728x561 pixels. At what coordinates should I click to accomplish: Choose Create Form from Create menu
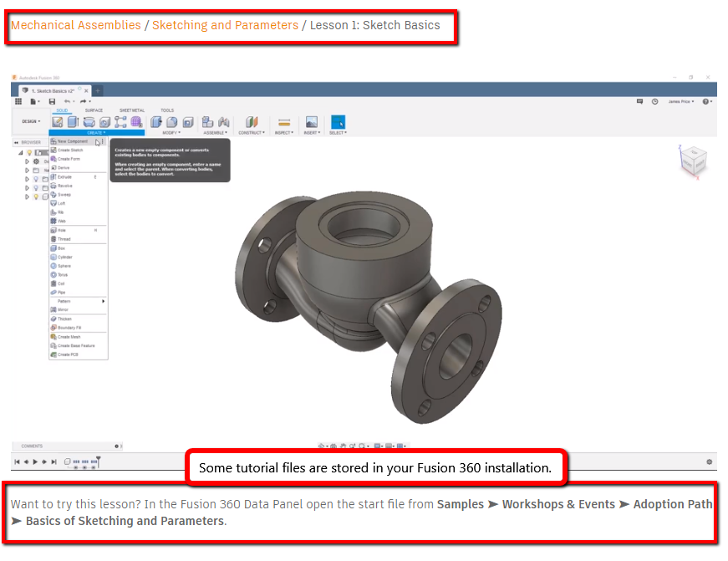click(x=78, y=159)
